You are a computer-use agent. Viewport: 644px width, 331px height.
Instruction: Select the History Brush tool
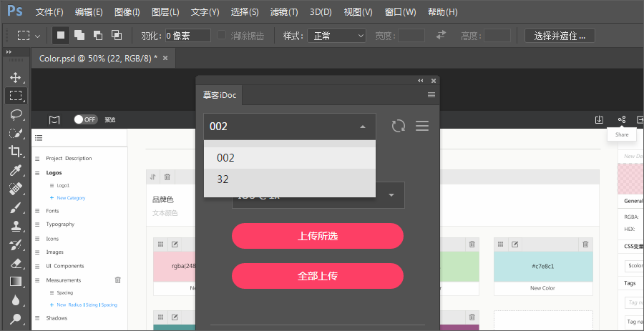[16, 245]
